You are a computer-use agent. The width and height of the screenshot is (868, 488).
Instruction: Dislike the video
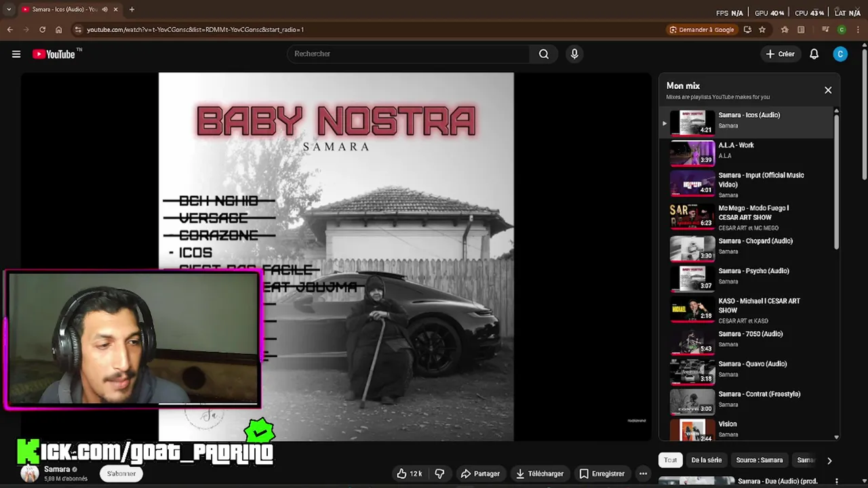[x=439, y=474]
